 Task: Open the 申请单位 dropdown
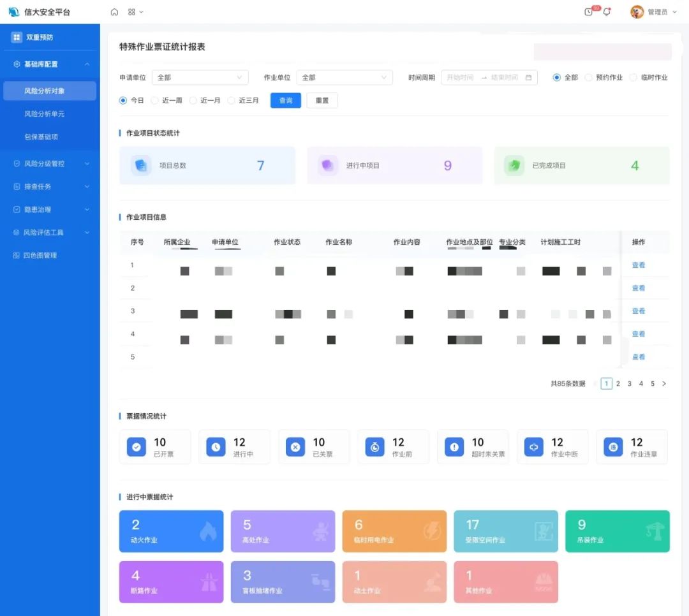pyautogui.click(x=200, y=78)
